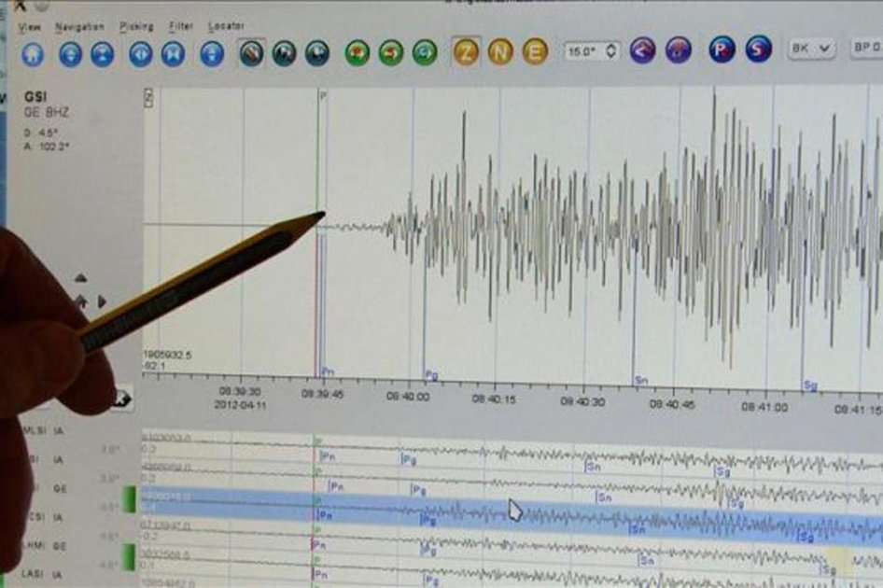The image size is (883, 588).
Task: Select the LASI IA station row
Action: click(42, 574)
